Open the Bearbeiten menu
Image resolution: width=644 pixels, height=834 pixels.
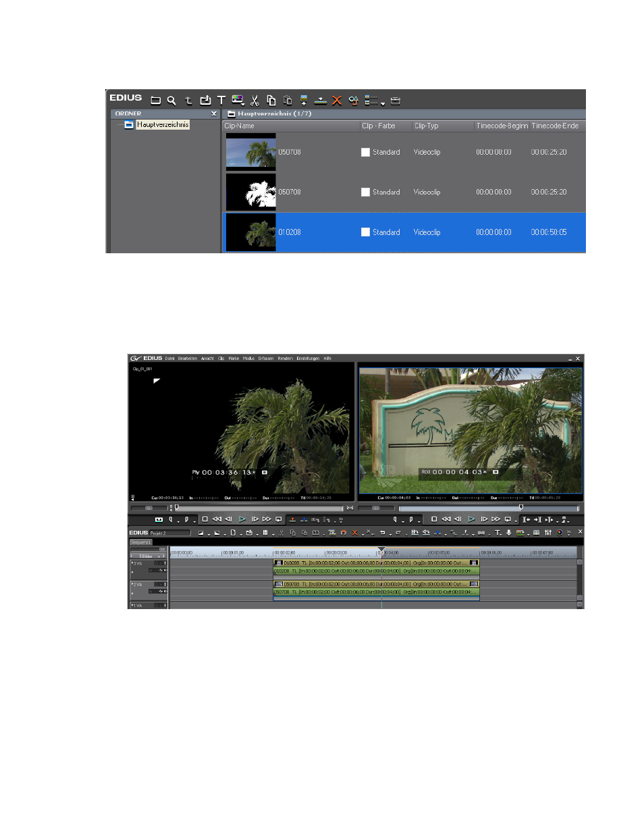188,359
